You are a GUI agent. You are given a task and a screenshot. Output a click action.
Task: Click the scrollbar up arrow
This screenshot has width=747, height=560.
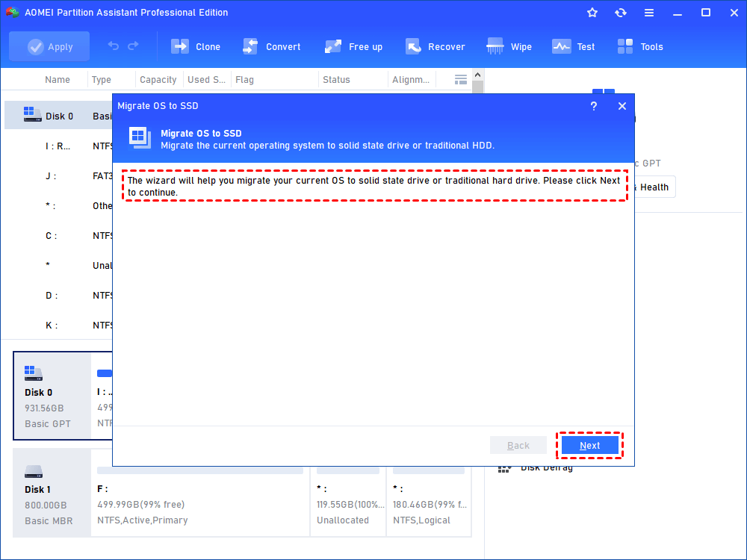click(476, 74)
